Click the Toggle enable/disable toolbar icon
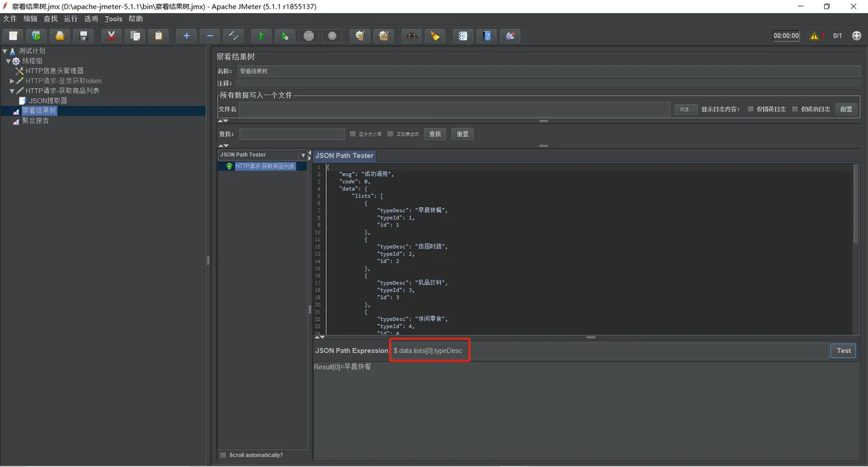This screenshot has height=467, width=868. point(233,36)
